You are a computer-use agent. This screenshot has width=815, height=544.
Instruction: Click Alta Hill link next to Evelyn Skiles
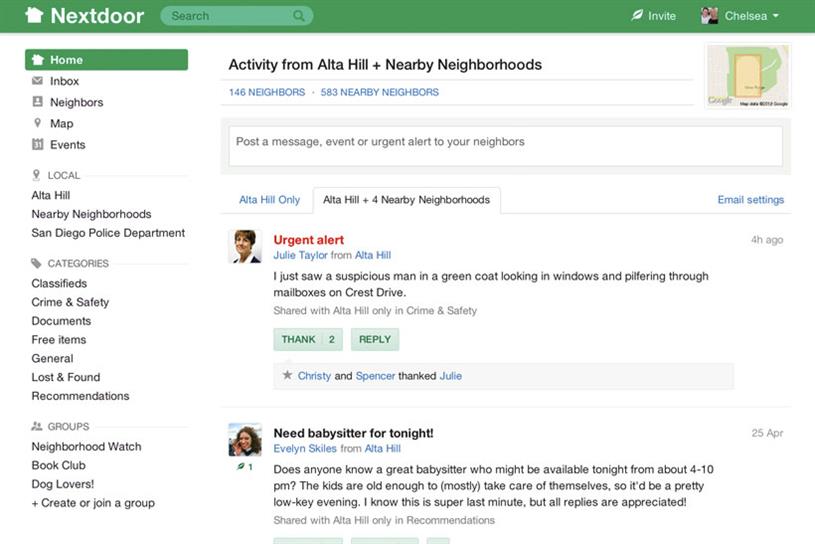pos(383,448)
